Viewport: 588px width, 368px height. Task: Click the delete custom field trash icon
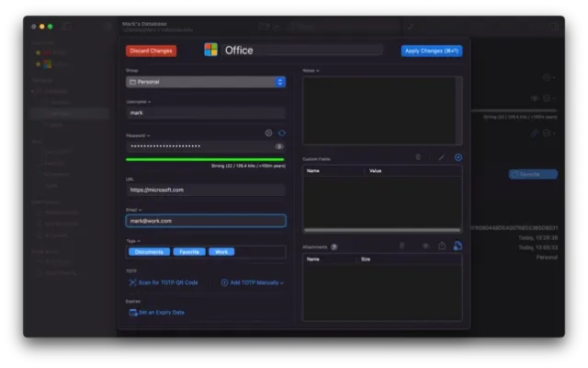[418, 157]
